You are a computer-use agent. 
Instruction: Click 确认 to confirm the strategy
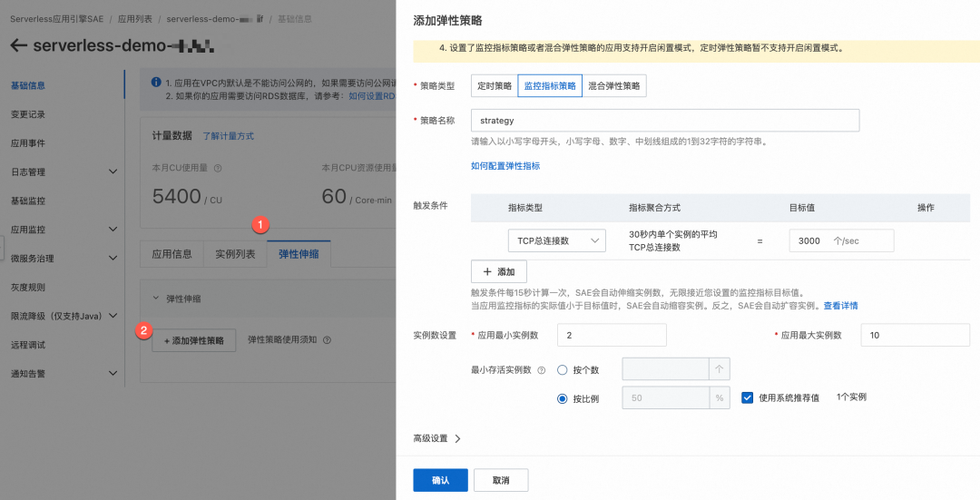click(441, 480)
